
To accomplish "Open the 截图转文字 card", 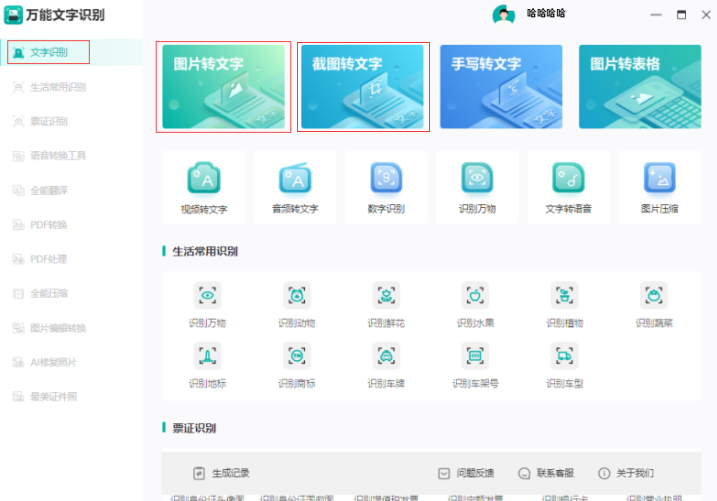I will coord(363,86).
